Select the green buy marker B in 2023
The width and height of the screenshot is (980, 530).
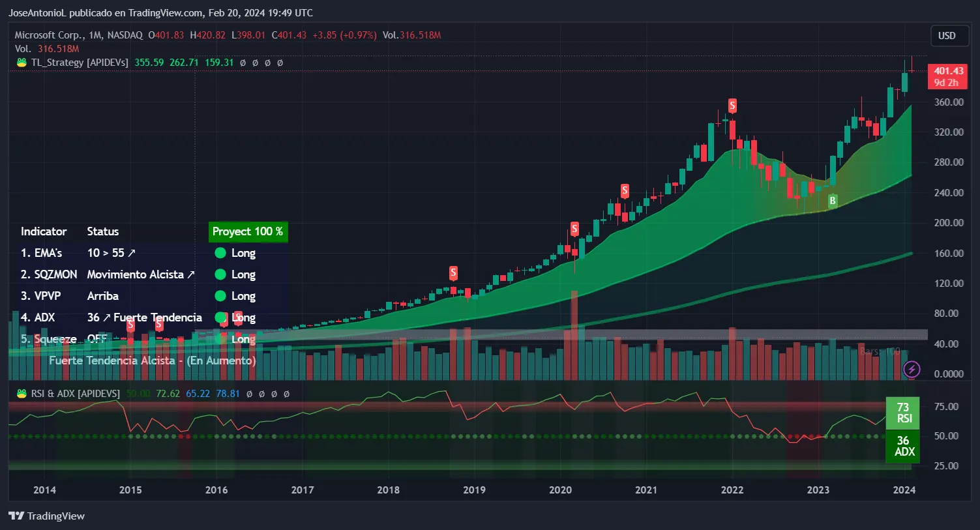(832, 201)
